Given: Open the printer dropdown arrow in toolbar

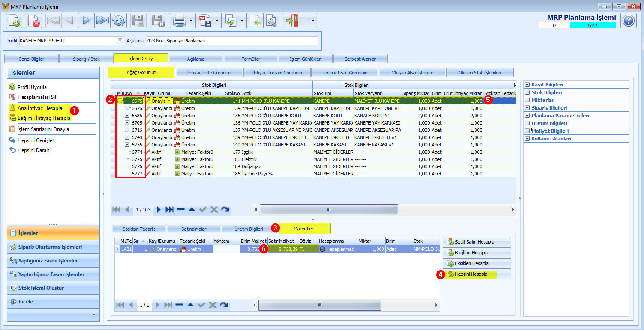Looking at the screenshot, I should pos(191,21).
